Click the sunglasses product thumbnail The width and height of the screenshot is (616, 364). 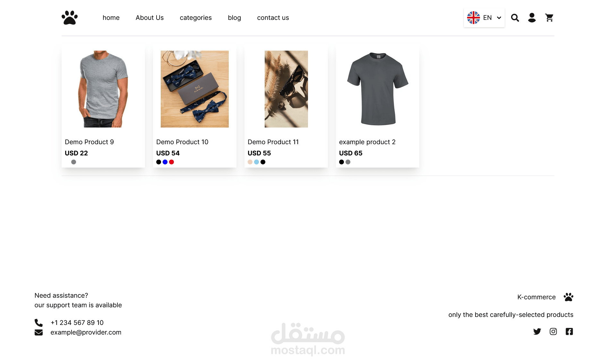(x=286, y=89)
